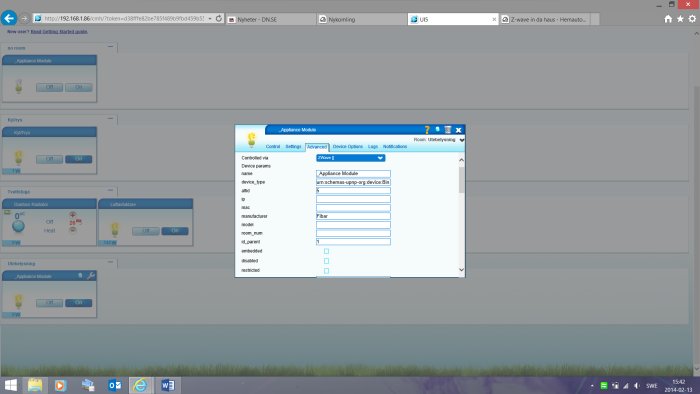This screenshot has height=394, width=700.
Task: Click the light bulb icon in the dialog header
Action: click(251, 139)
